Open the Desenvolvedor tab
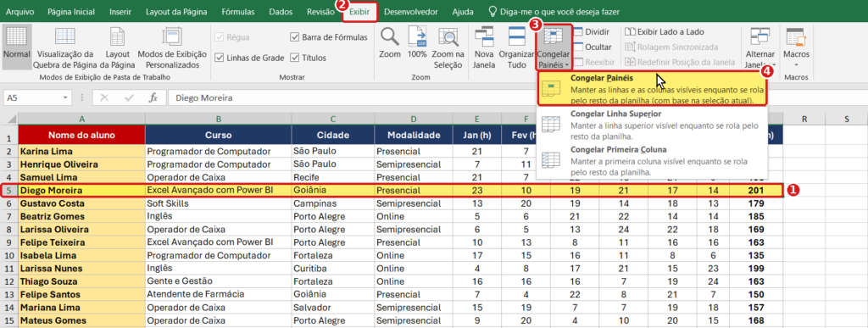This screenshot has height=328, width=868. [x=411, y=11]
